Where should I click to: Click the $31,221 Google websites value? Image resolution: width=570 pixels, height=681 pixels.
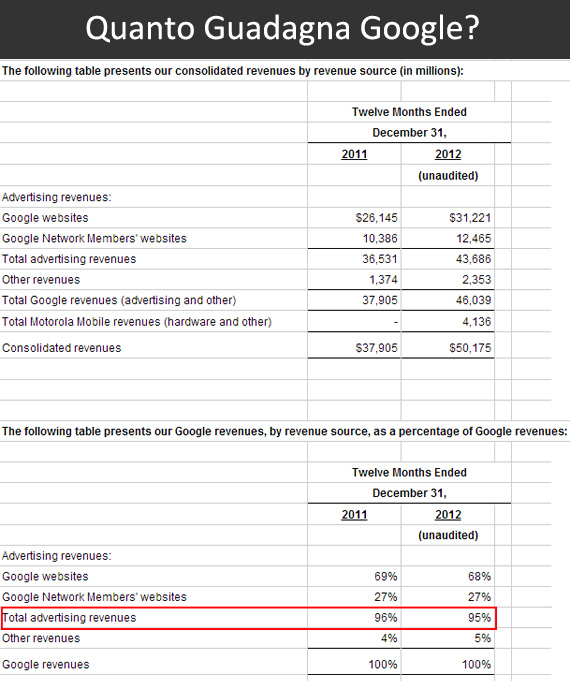coord(470,218)
